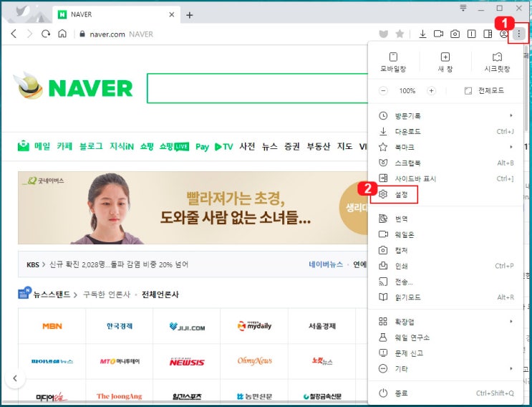Viewport: 532px width, 407px height.
Task: Expand the 북마크 bookmarks submenu
Action: (x=445, y=147)
